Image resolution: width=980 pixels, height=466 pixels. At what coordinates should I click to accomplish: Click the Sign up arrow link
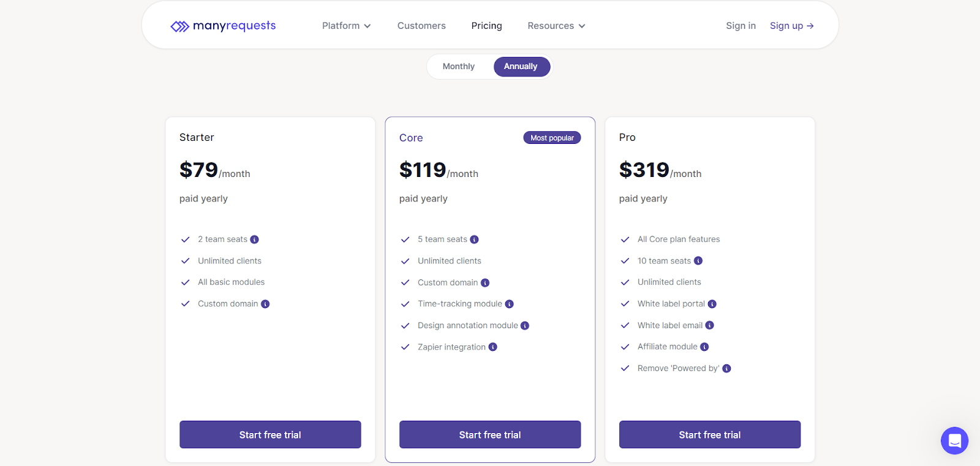pyautogui.click(x=791, y=26)
